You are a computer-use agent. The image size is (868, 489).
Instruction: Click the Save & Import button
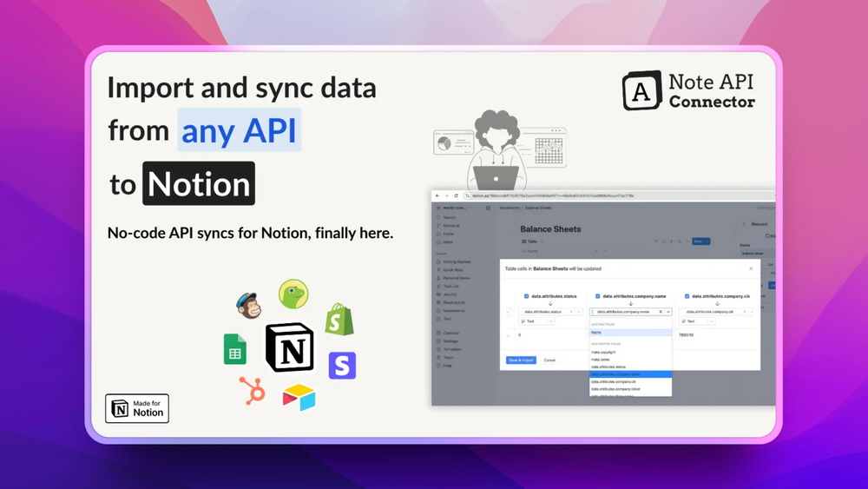pos(521,360)
